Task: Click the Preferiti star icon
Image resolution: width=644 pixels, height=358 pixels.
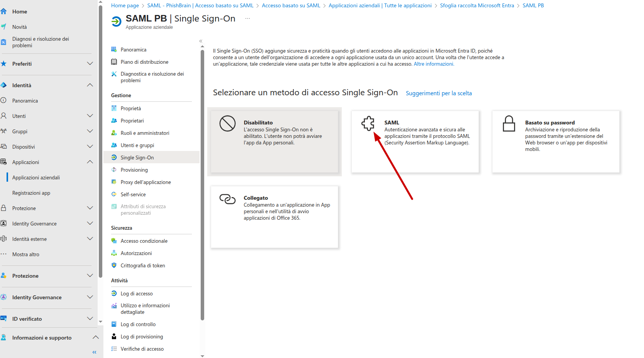Action: click(3, 64)
